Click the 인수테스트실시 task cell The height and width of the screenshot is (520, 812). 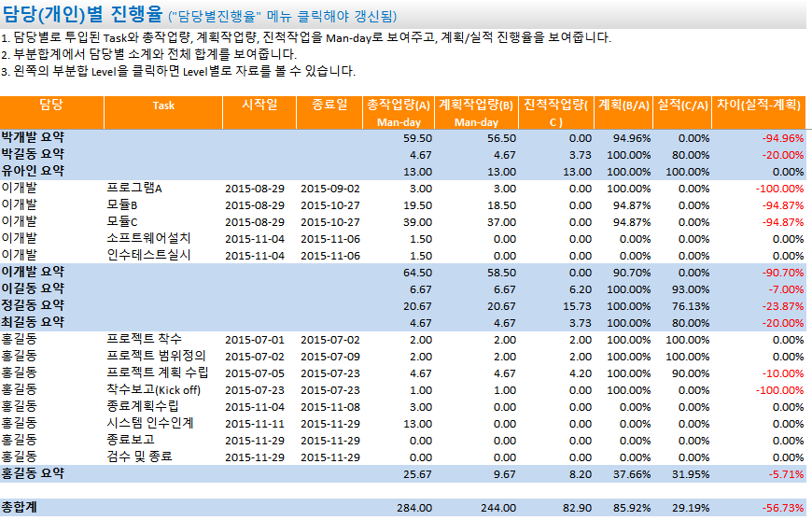pos(148,256)
